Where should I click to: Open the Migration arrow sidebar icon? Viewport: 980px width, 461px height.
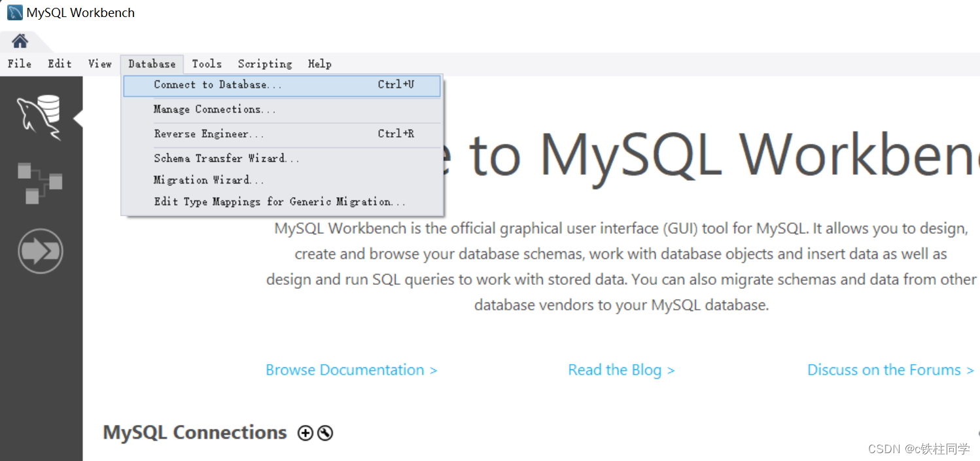click(40, 251)
